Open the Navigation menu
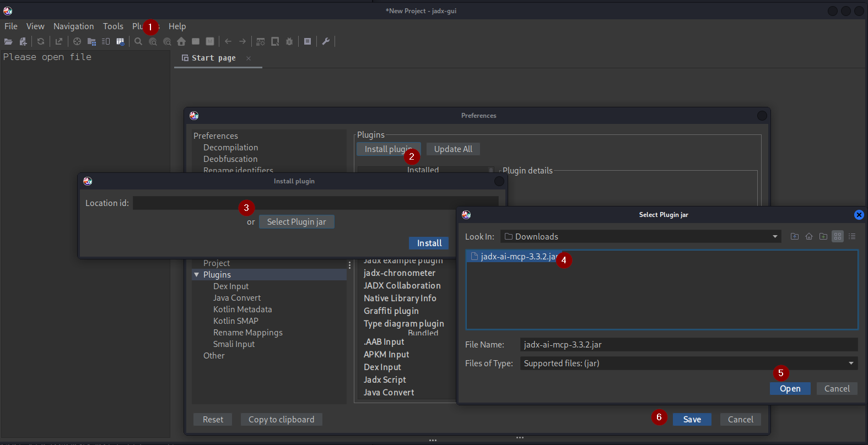 (73, 26)
